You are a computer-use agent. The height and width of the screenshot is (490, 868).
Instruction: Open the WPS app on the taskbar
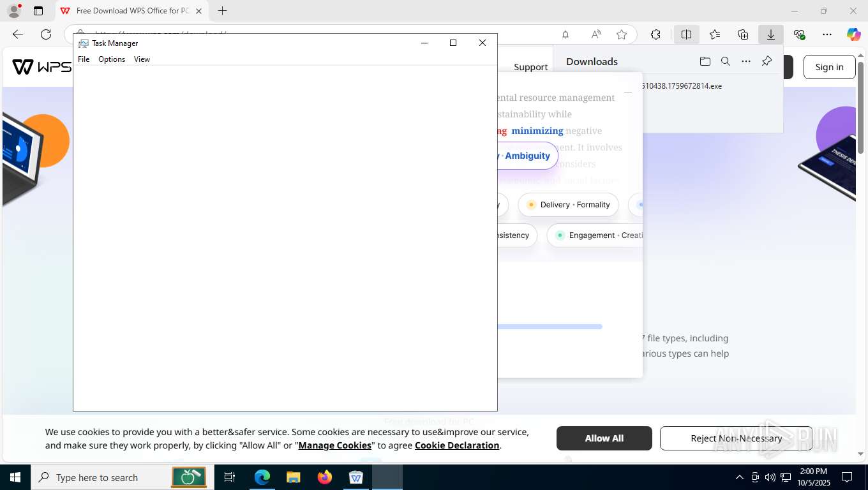(x=356, y=477)
